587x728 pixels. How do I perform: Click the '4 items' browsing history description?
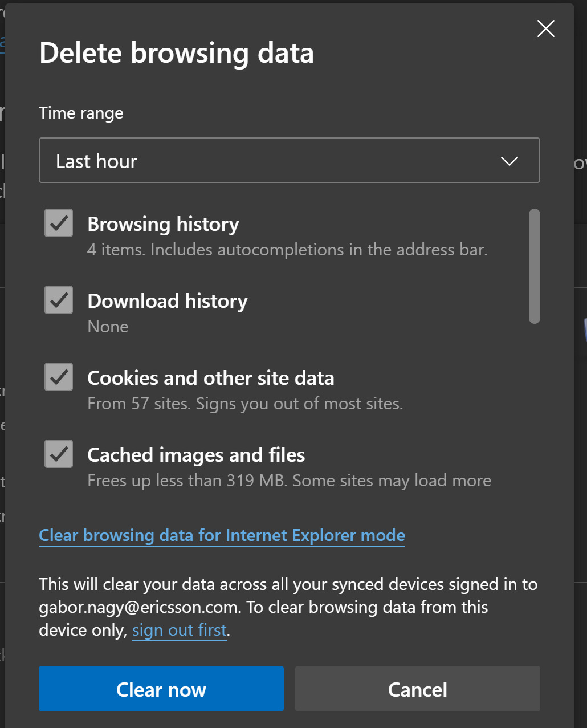click(287, 250)
